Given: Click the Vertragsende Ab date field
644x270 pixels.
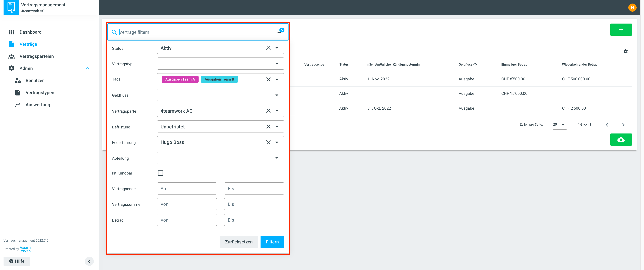Looking at the screenshot, I should [186, 189].
